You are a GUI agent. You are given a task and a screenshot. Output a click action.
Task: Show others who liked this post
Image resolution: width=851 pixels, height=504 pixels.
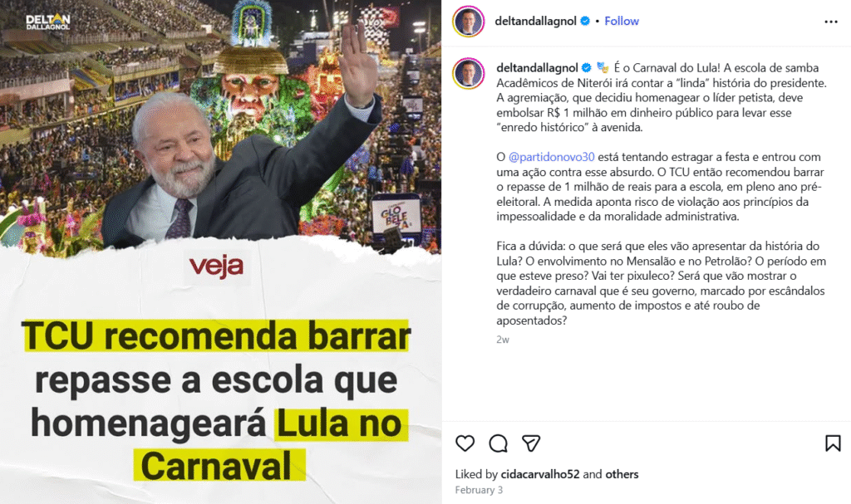point(622,474)
